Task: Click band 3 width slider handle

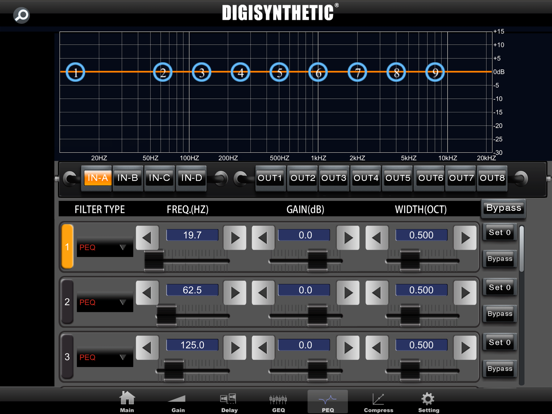Action: point(410,371)
